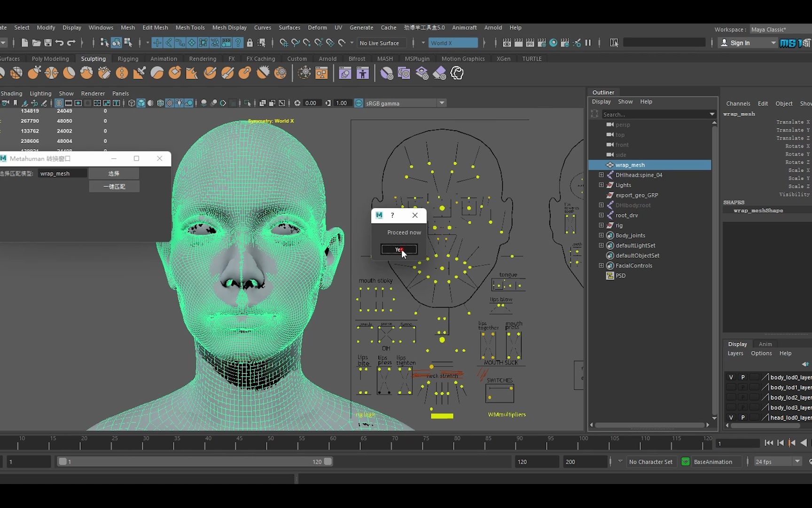Open the Mesh Tools menu
The height and width of the screenshot is (508, 812).
190,28
